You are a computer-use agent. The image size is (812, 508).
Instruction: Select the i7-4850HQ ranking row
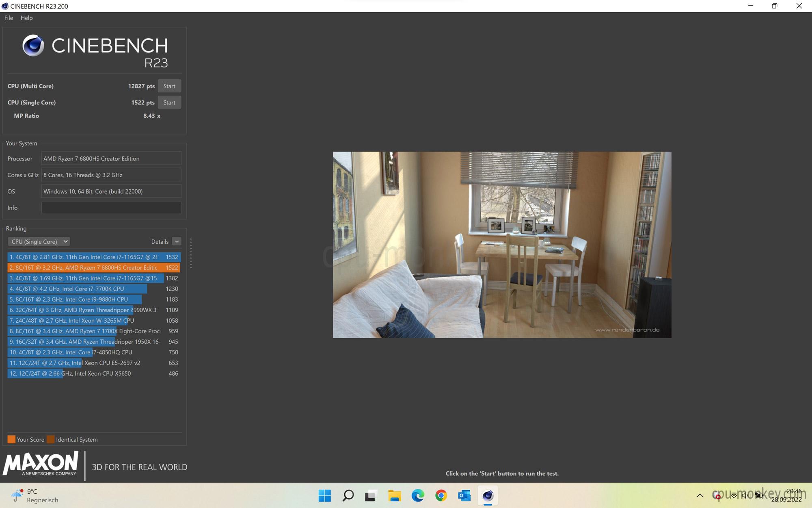94,352
